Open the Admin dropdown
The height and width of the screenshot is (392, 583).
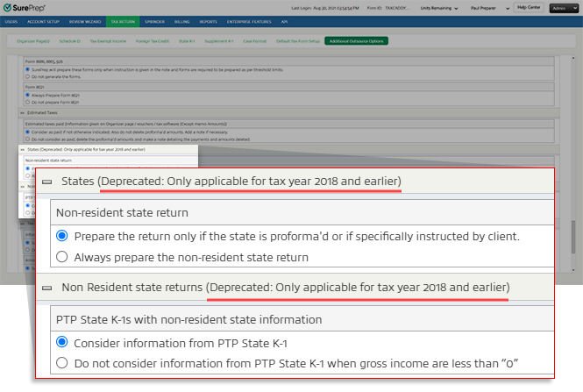tap(564, 8)
